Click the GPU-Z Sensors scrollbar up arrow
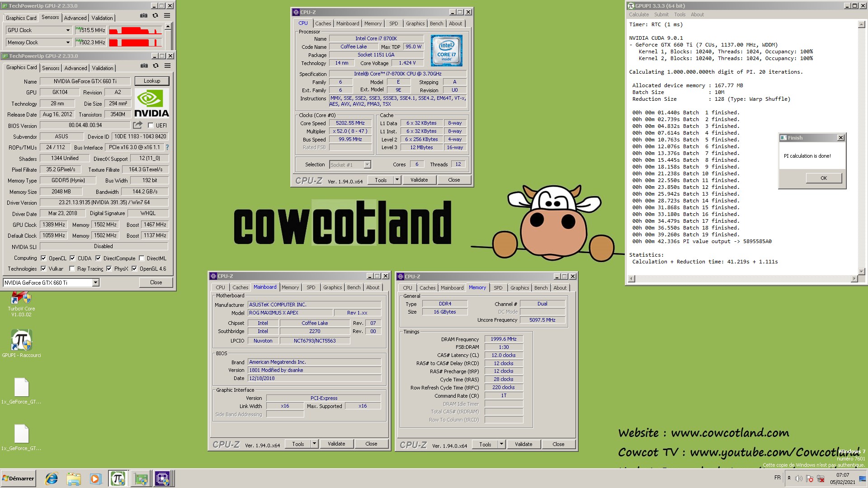Image resolution: width=868 pixels, height=488 pixels. (x=168, y=27)
